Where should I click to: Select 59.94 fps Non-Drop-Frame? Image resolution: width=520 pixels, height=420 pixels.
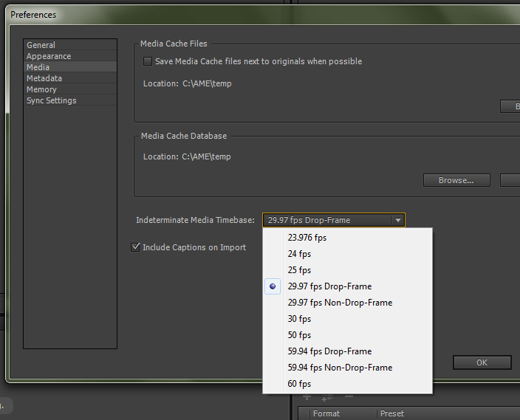point(348,368)
